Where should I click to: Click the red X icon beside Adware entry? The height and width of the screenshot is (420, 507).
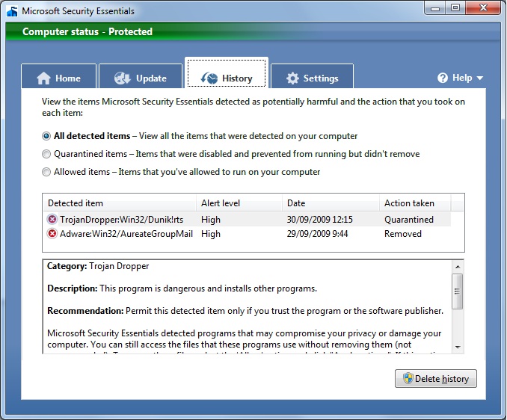pos(52,234)
